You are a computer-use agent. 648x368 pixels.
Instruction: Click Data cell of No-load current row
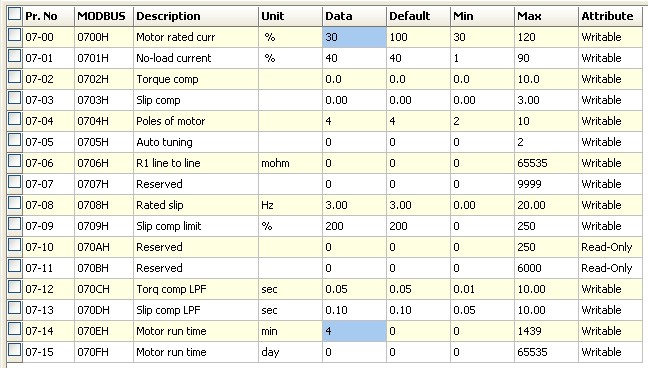tap(354, 58)
